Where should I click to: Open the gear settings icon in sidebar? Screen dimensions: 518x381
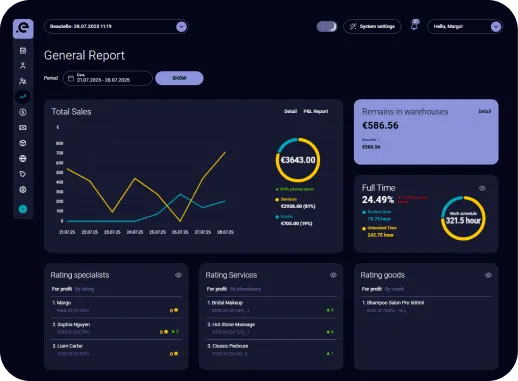click(23, 190)
